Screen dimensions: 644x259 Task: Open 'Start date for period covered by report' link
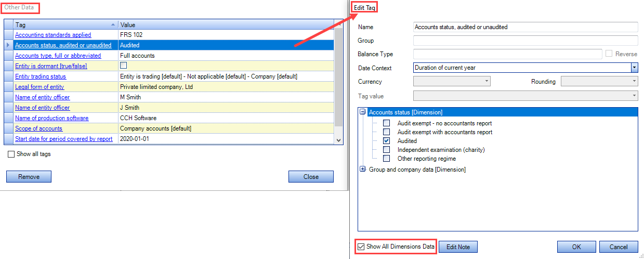click(x=63, y=139)
